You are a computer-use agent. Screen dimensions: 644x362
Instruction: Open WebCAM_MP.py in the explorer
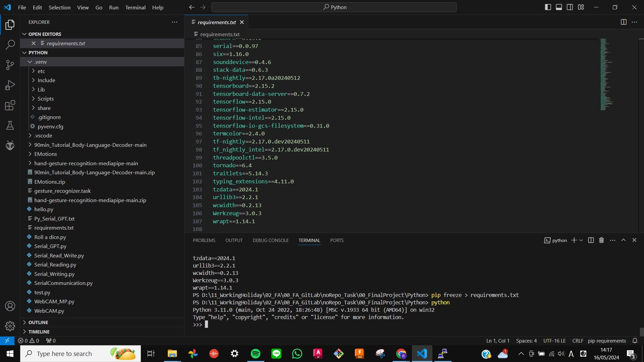[54, 302]
